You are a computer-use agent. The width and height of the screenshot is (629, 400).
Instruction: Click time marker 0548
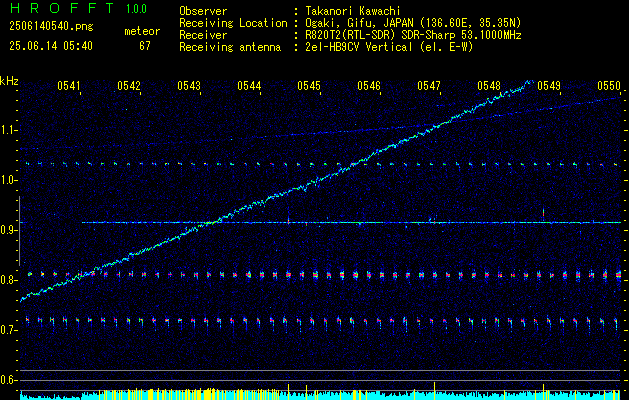(489, 85)
